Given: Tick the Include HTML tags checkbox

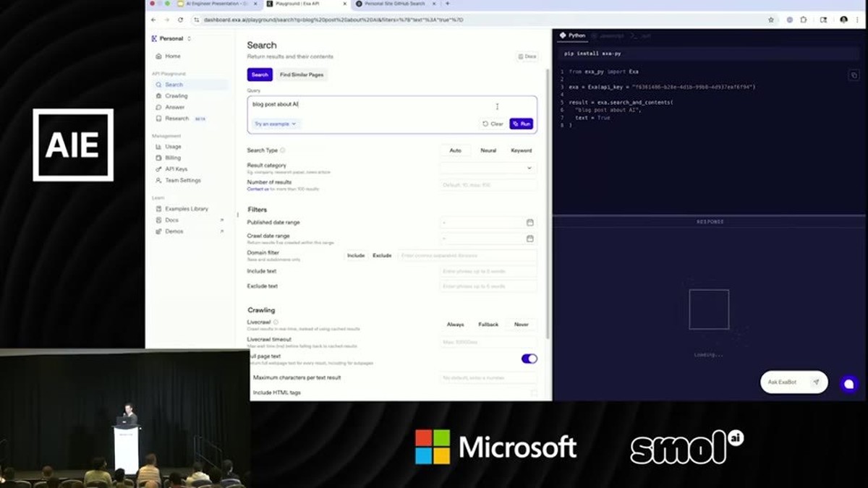Looking at the screenshot, I should [534, 393].
